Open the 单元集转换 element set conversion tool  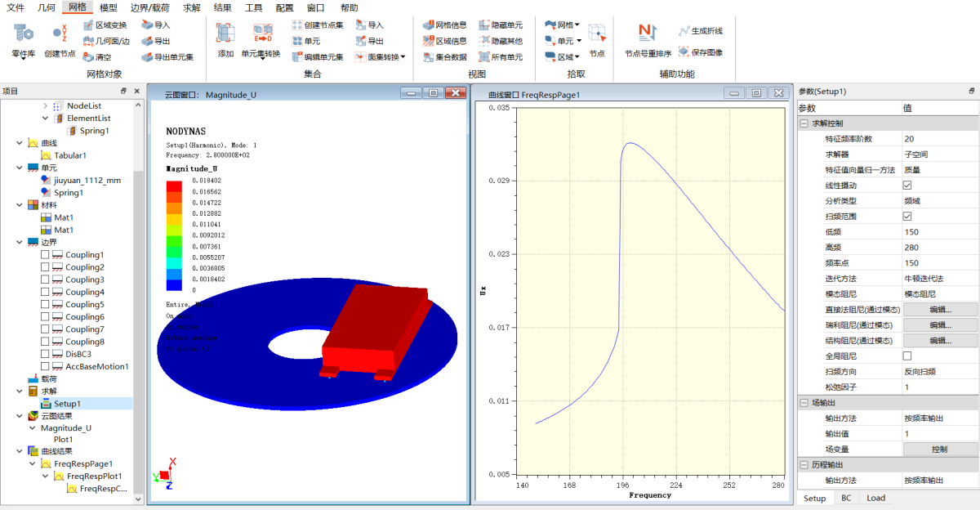261,40
